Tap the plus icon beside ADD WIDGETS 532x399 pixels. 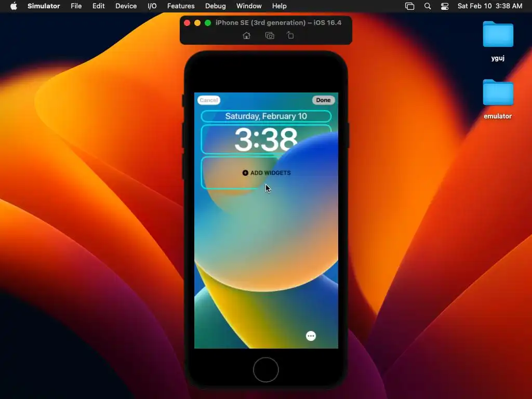pos(245,172)
